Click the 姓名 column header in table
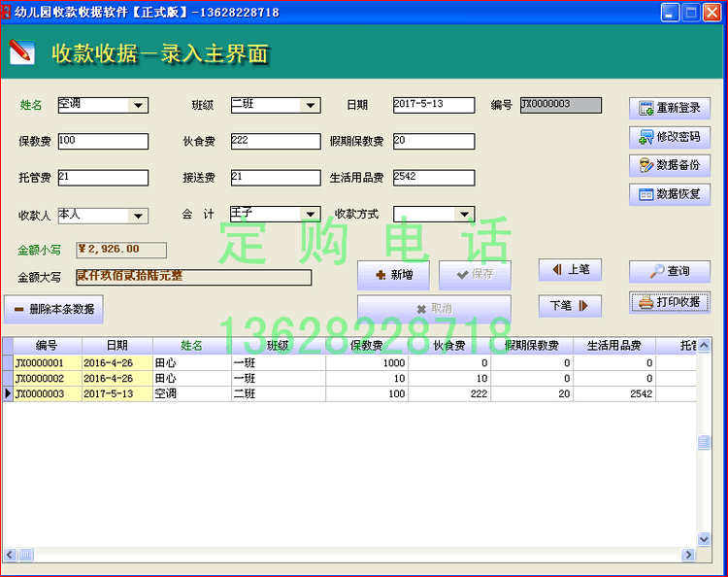 click(191, 345)
